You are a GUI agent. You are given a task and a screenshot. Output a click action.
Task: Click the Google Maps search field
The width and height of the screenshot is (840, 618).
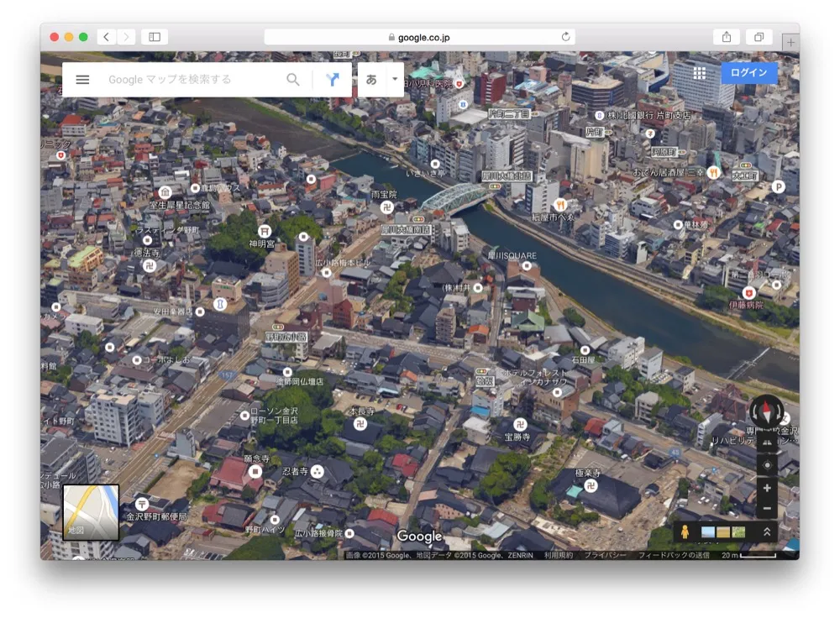click(193, 80)
